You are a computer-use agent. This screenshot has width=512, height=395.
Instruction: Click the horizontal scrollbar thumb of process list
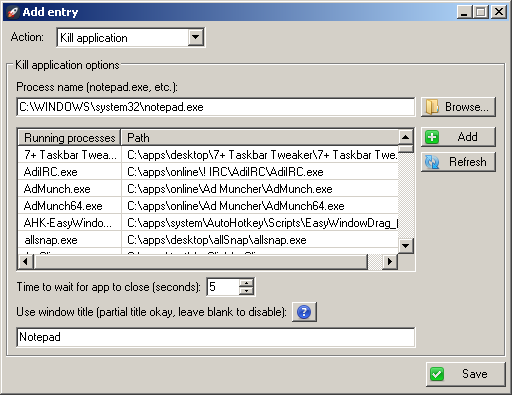(200, 262)
